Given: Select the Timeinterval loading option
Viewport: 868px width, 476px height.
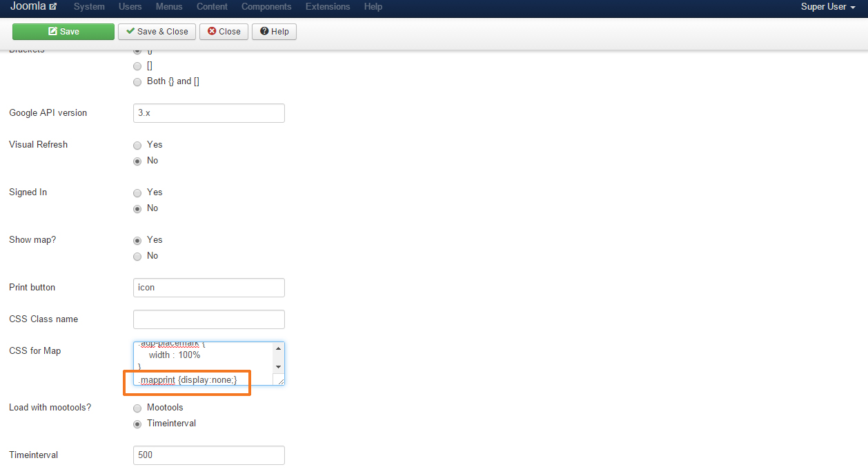Looking at the screenshot, I should click(137, 424).
